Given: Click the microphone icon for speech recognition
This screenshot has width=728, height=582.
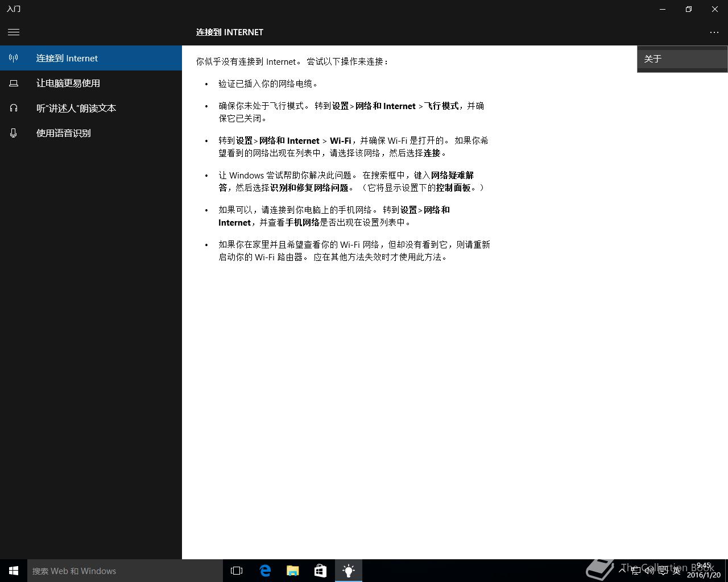Looking at the screenshot, I should (14, 133).
